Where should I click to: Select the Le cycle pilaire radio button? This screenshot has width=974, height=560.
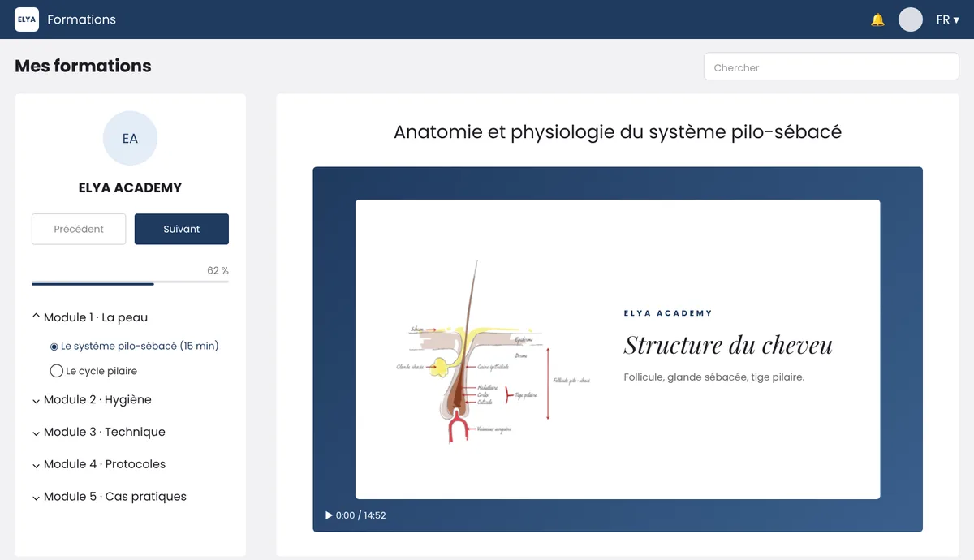coord(57,371)
